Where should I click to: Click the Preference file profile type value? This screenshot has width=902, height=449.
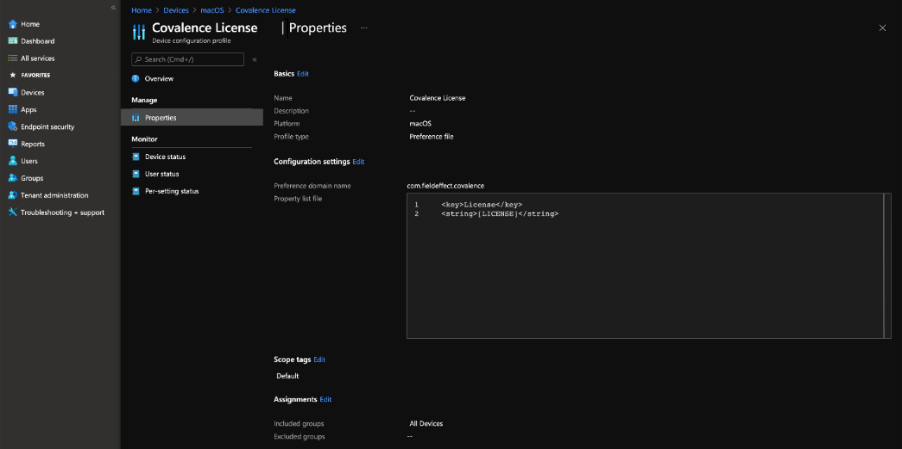(x=431, y=136)
